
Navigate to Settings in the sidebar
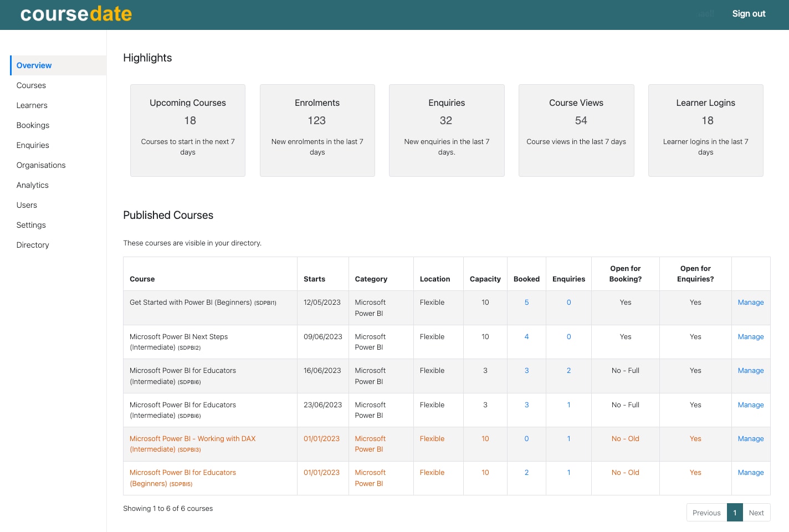click(31, 225)
